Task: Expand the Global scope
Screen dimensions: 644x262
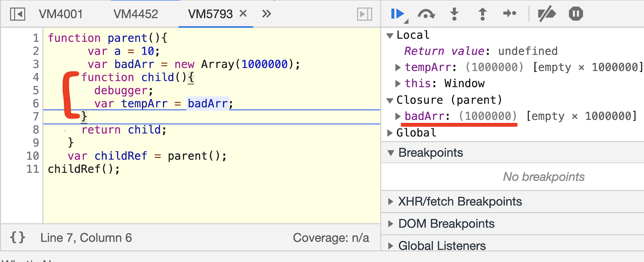Action: pos(390,133)
